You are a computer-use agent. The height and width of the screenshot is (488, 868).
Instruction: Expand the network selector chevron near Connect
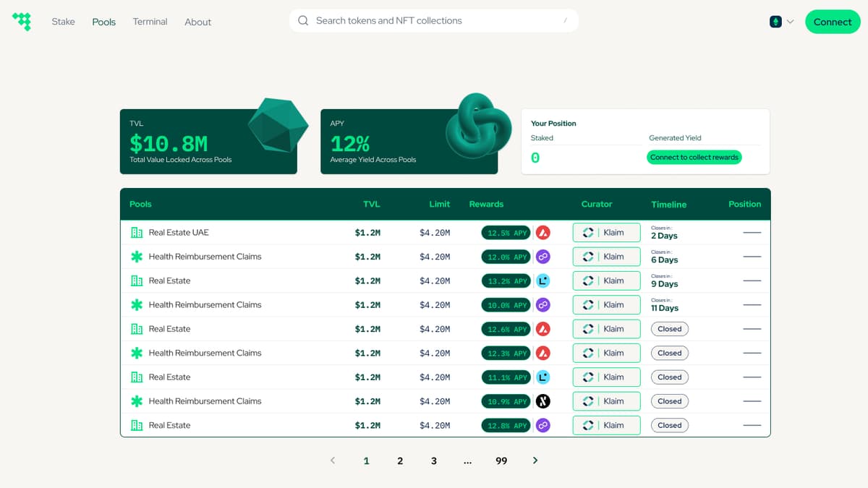click(x=789, y=22)
